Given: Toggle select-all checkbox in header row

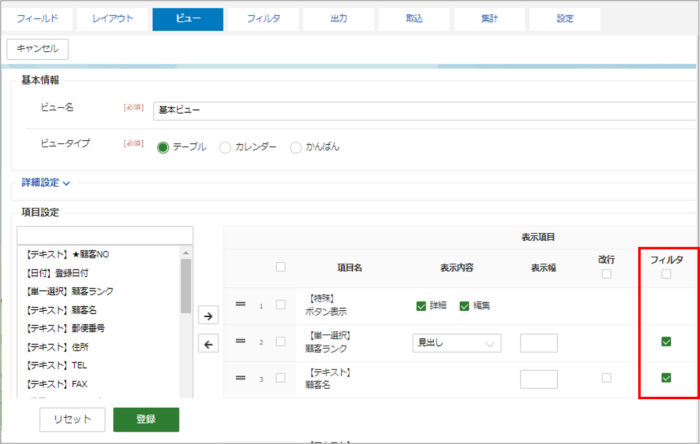Looking at the screenshot, I should [280, 267].
